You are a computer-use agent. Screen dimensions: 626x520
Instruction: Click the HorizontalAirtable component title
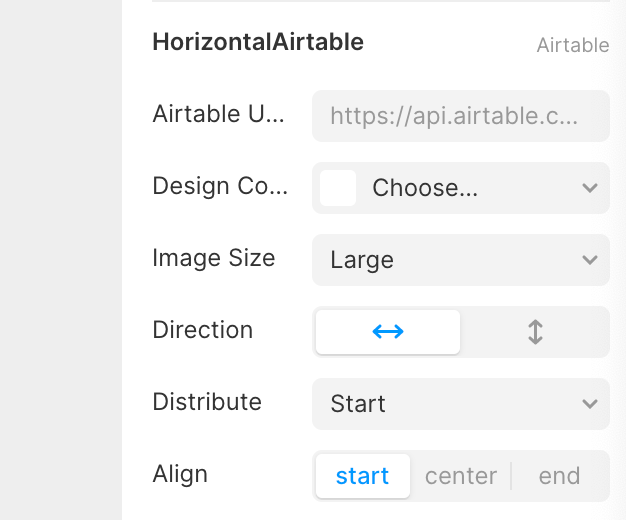[258, 42]
